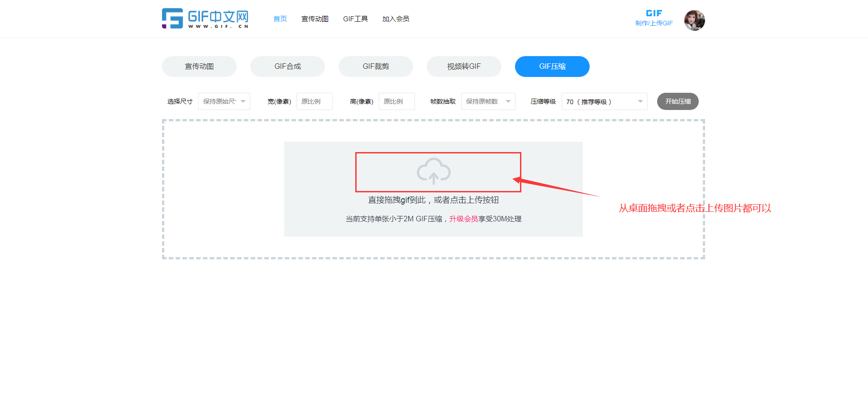Screen dimensions: 868x401
Task: Go to 宣传动图 in top navigation
Action: [315, 19]
